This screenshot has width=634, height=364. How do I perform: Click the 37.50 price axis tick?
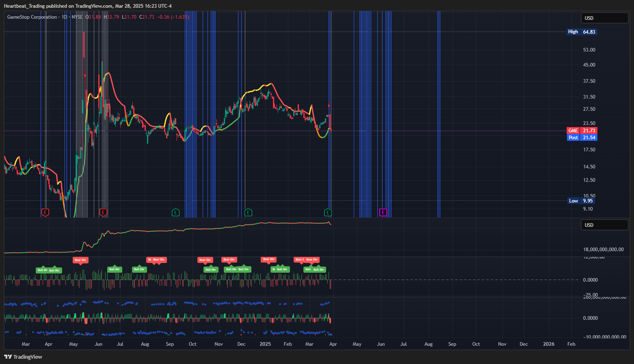[x=589, y=81]
